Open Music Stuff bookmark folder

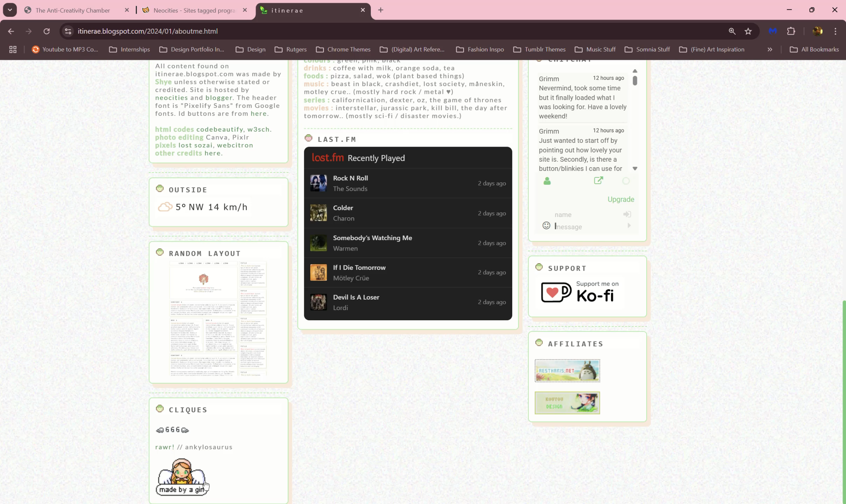pos(595,49)
